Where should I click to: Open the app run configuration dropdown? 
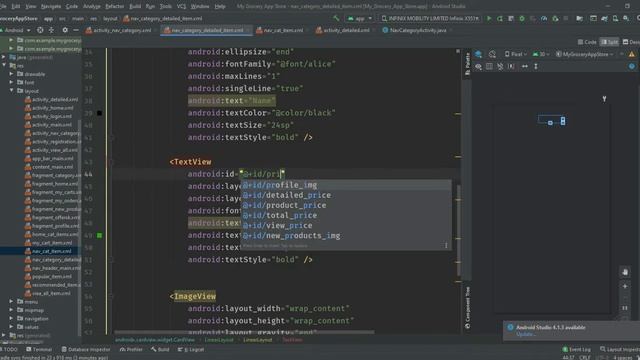pos(360,18)
